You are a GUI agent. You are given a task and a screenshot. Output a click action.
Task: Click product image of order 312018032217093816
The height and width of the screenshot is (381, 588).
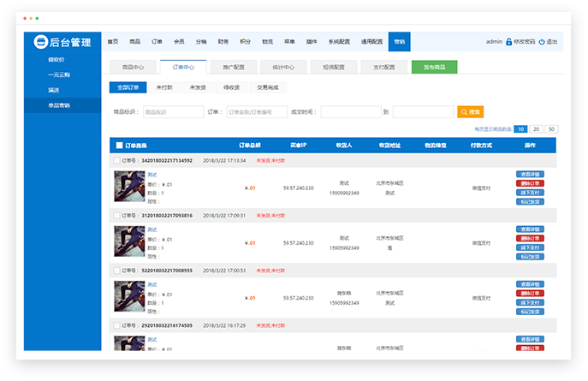click(129, 240)
